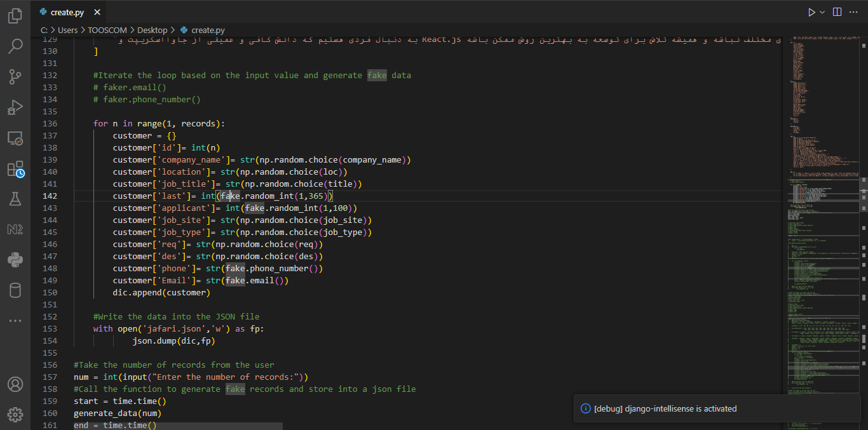Open the database extension view

coord(15,290)
